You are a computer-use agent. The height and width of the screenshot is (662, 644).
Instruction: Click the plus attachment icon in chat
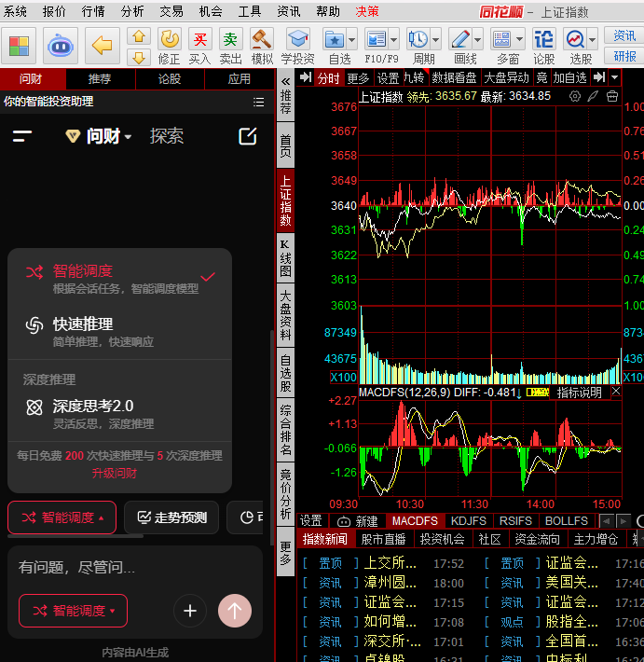pyautogui.click(x=190, y=611)
